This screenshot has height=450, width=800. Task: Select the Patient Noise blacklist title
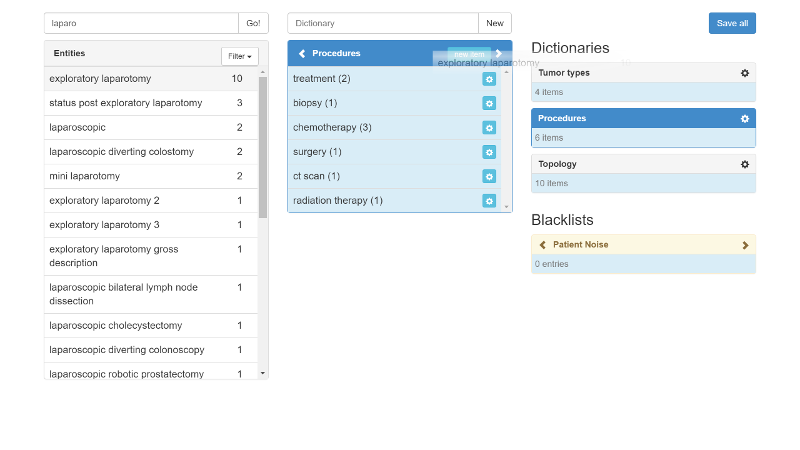(580, 245)
